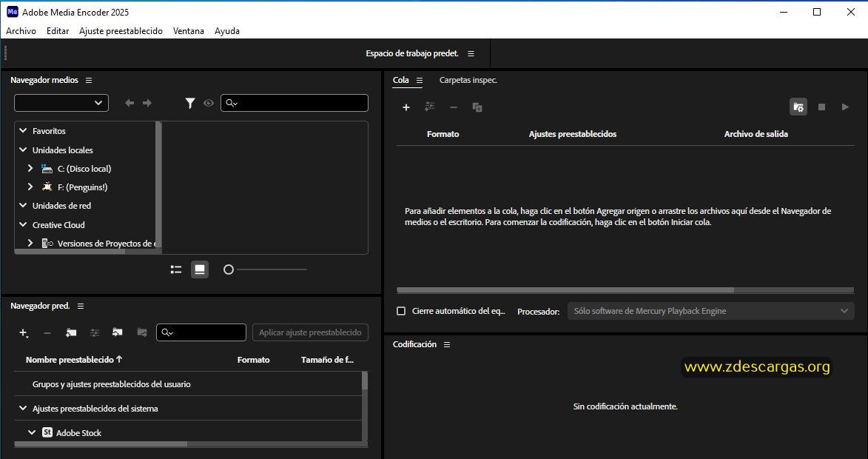Start the queue with the play icon

tap(845, 107)
